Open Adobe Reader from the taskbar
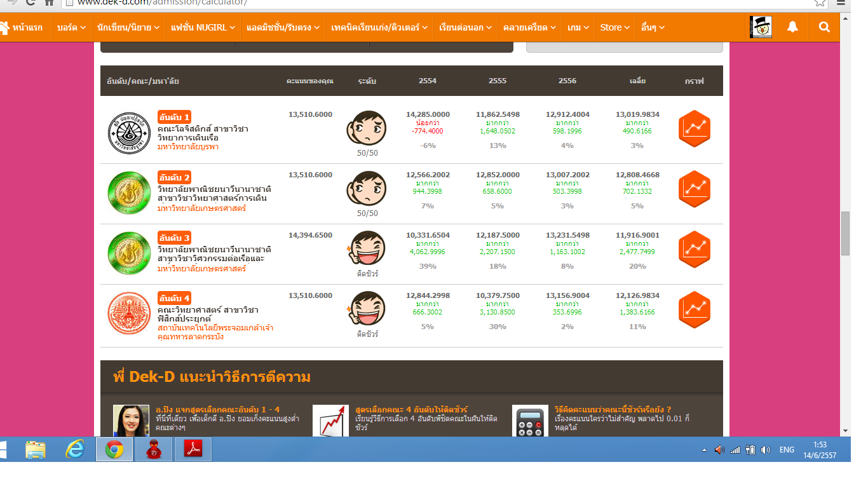This screenshot has height=488, width=868. coord(193,450)
